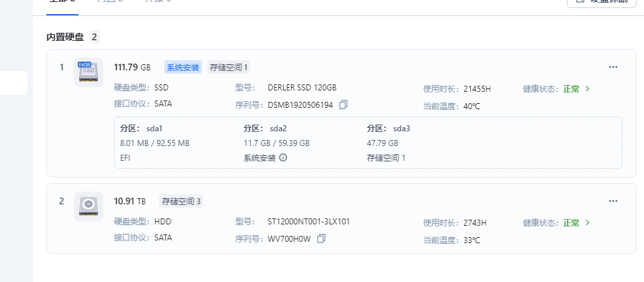Click 正常 health status of disk 2
The height and width of the screenshot is (282, 644).
click(571, 223)
